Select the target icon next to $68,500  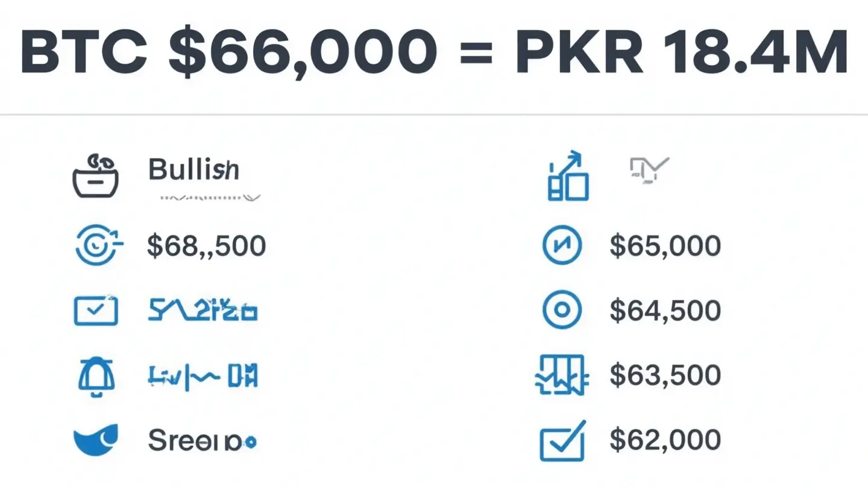pyautogui.click(x=99, y=246)
